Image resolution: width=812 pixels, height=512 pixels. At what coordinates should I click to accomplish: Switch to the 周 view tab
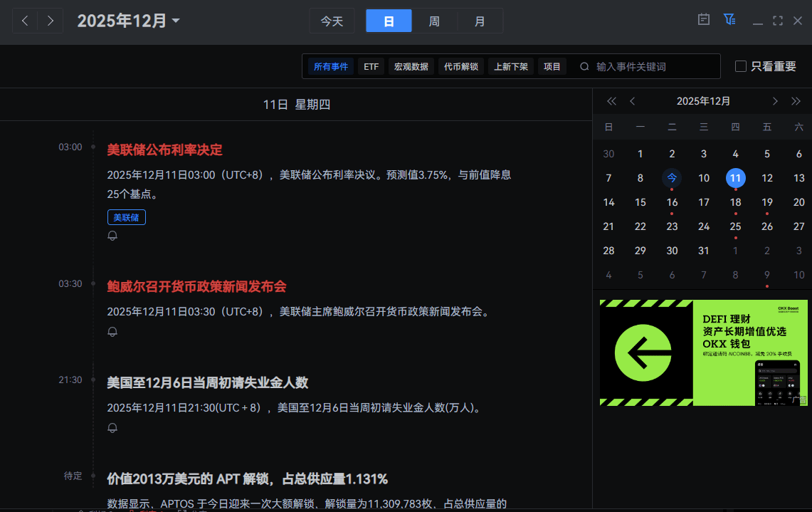[x=434, y=21]
